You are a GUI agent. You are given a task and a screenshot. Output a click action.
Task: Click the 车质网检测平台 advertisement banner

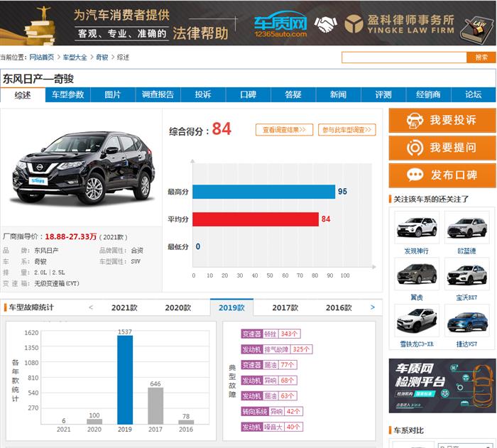[x=442, y=386]
